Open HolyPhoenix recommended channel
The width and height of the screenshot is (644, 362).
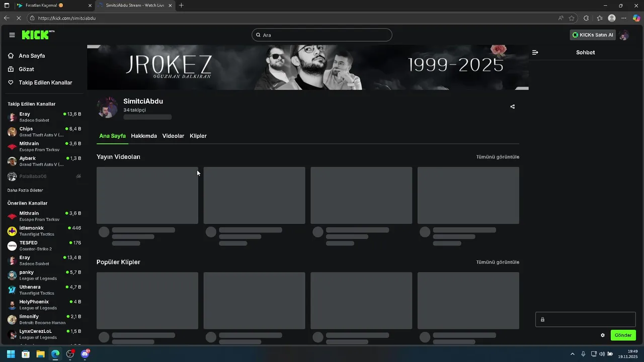click(44, 305)
